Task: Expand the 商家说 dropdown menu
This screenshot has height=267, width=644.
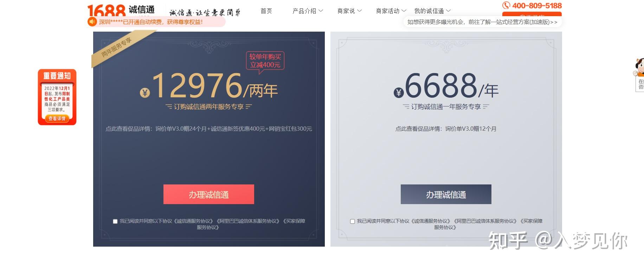Action: tap(349, 11)
